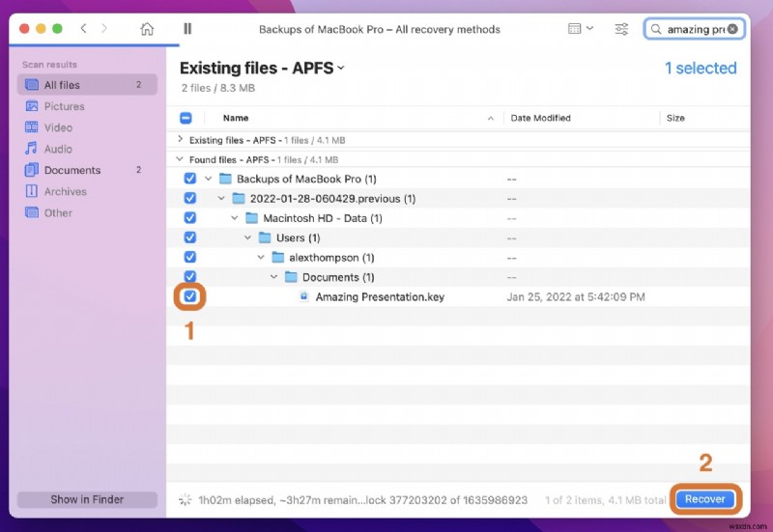The image size is (773, 532).
Task: Uncheck Users folder checkbox
Action: (189, 238)
